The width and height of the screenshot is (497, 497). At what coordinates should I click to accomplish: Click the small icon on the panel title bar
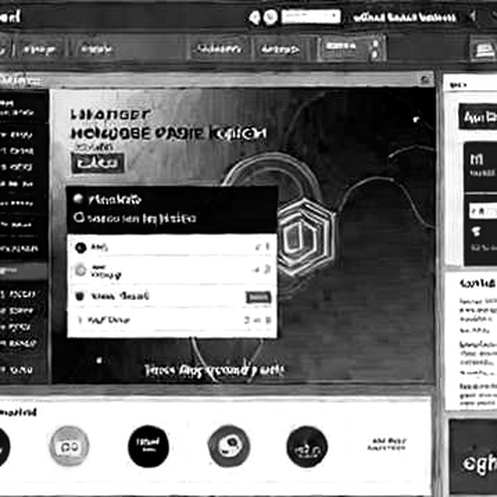(x=425, y=80)
